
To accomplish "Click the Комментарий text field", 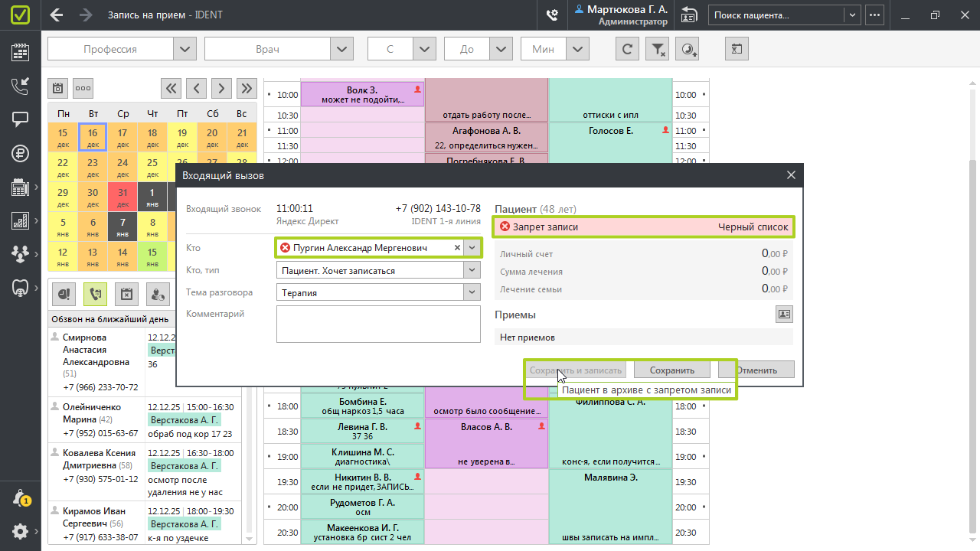I will tap(378, 324).
